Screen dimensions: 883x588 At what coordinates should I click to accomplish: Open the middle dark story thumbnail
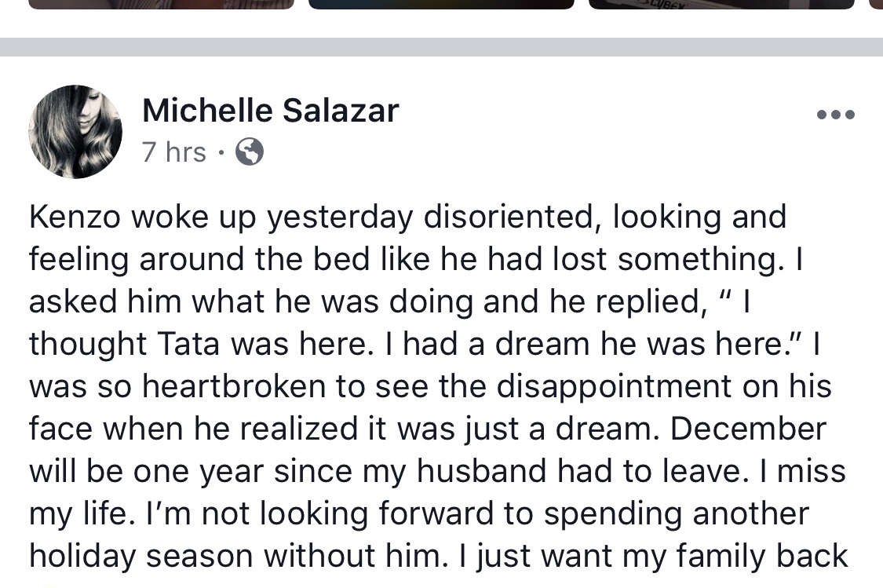pos(441,5)
